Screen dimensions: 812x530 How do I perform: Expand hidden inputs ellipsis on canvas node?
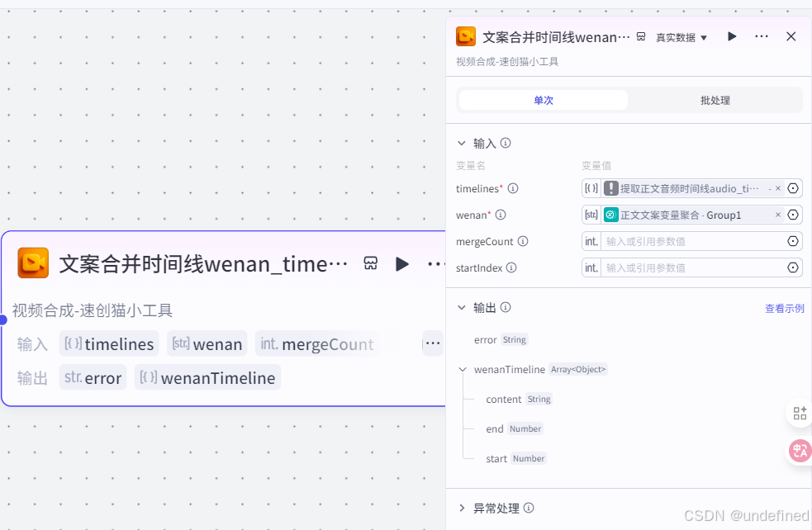coord(432,343)
